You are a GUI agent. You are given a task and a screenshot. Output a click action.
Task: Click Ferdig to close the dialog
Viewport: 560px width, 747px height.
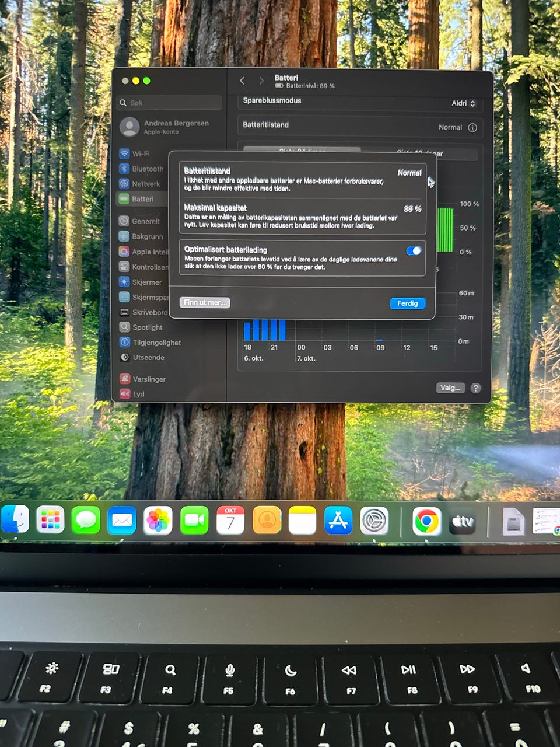click(408, 303)
